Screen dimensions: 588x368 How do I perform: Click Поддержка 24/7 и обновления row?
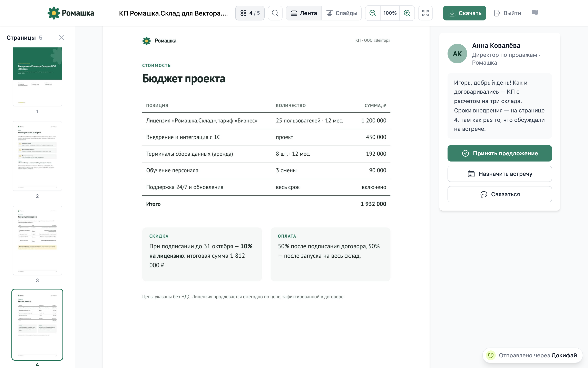(266, 187)
